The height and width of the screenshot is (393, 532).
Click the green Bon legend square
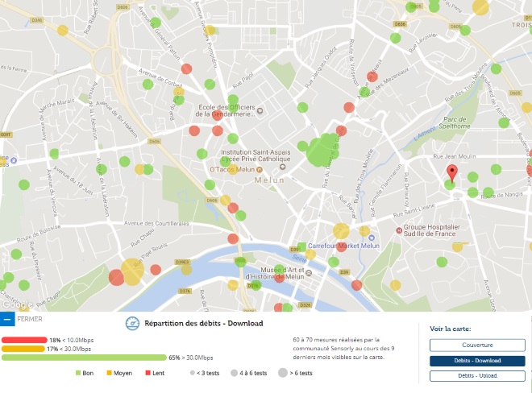(78, 373)
